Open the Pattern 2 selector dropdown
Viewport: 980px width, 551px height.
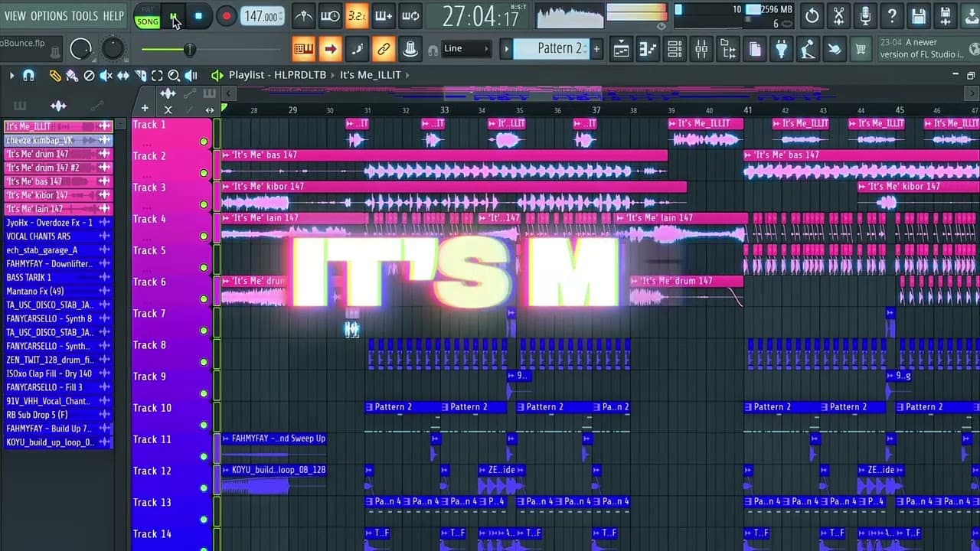[558, 48]
